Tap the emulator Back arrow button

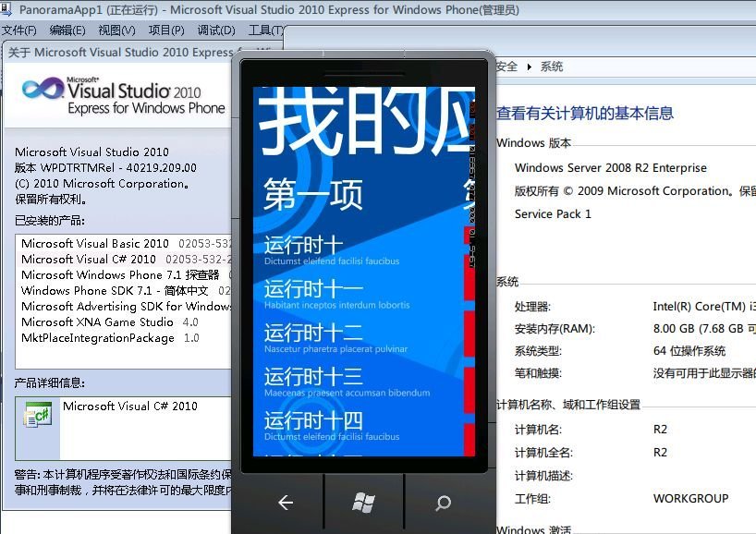coord(286,503)
